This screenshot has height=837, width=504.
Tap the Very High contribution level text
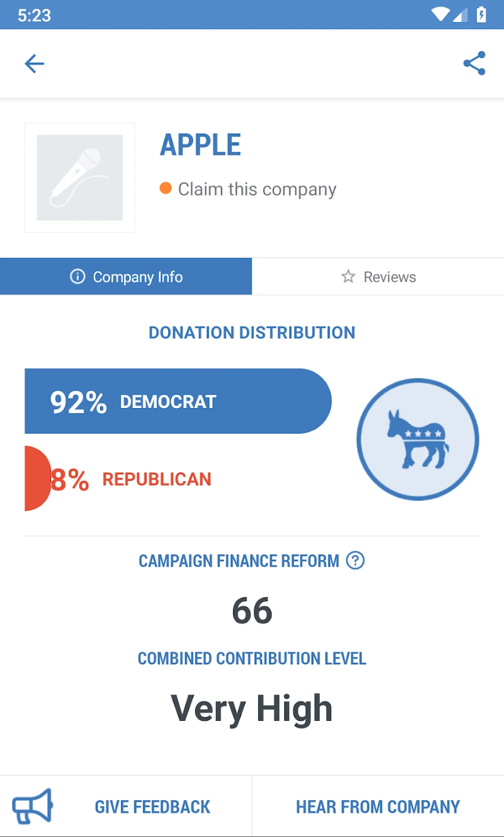tap(252, 709)
